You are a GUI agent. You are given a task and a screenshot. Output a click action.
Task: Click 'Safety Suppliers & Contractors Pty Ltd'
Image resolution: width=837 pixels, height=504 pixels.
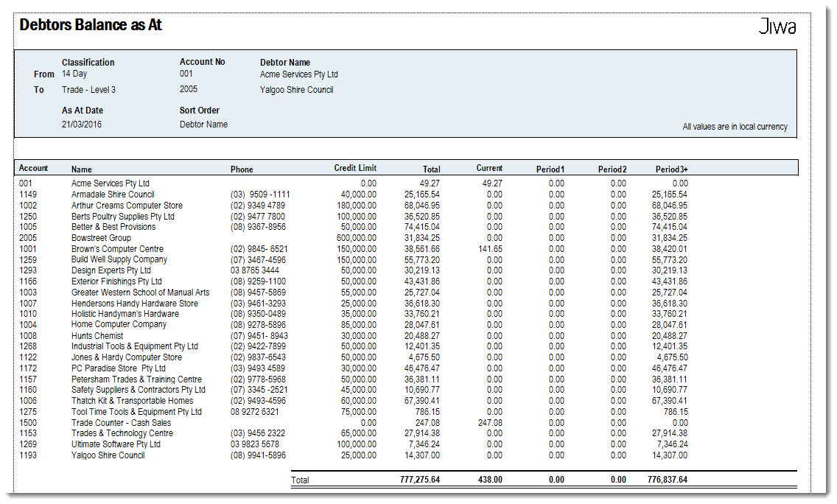[139, 390]
